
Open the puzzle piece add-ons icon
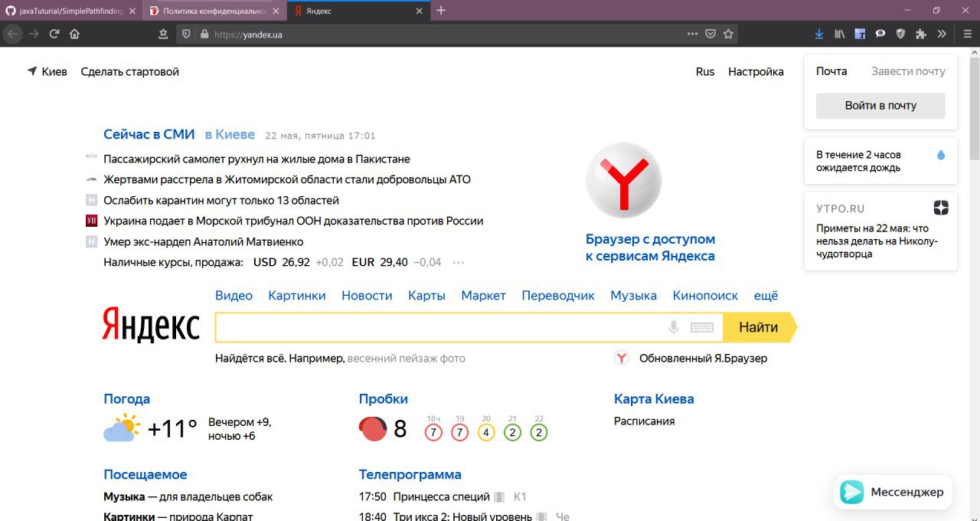coord(921,34)
